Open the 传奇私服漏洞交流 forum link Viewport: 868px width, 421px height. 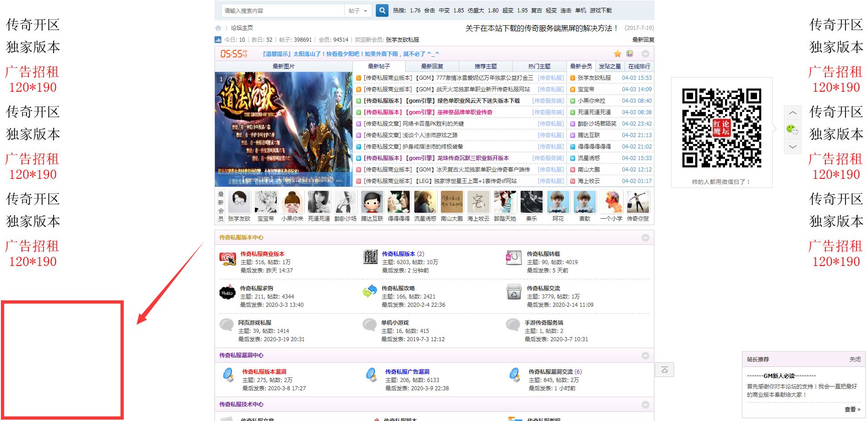tap(550, 372)
